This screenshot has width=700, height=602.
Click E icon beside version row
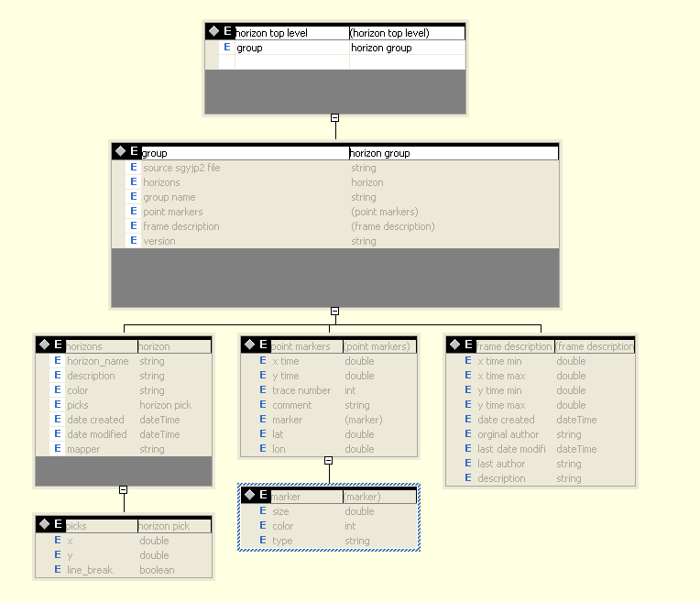pos(134,240)
